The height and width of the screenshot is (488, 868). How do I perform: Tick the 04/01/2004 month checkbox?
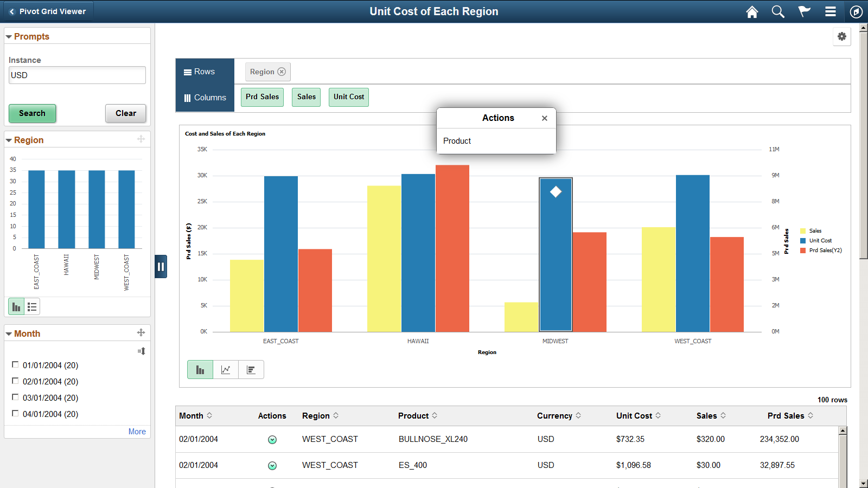(x=15, y=414)
